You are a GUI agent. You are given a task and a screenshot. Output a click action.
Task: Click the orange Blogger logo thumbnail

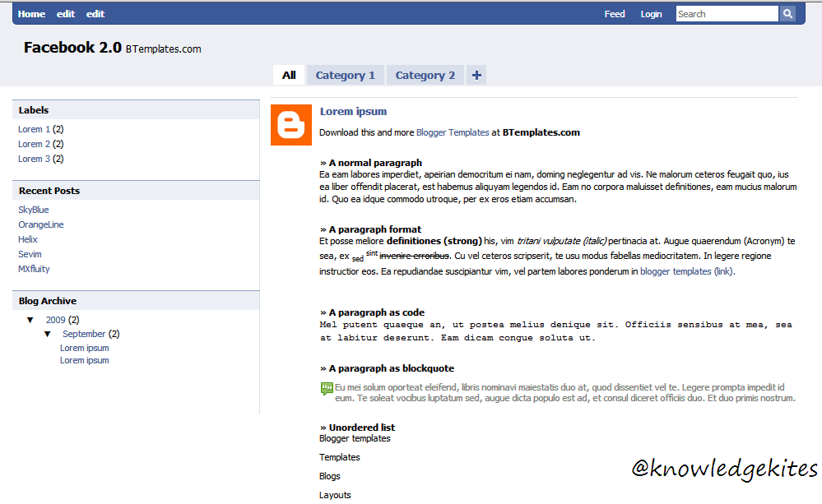(x=291, y=125)
